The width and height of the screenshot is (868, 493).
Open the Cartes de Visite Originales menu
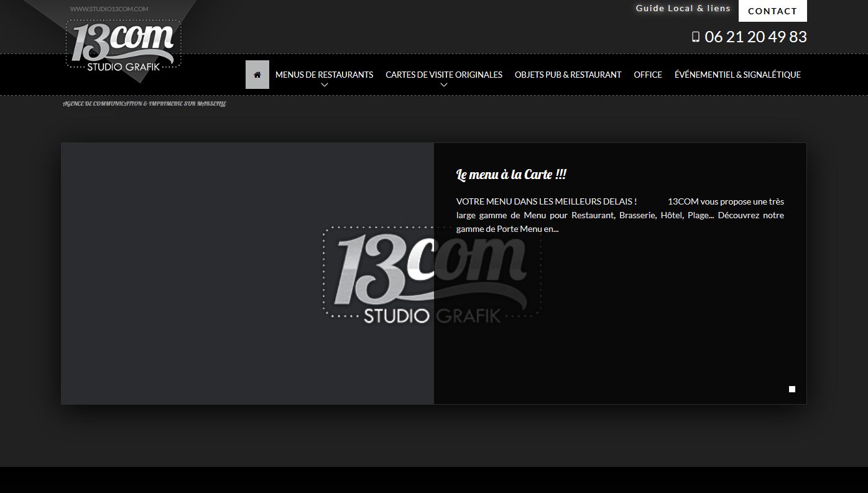(443, 75)
